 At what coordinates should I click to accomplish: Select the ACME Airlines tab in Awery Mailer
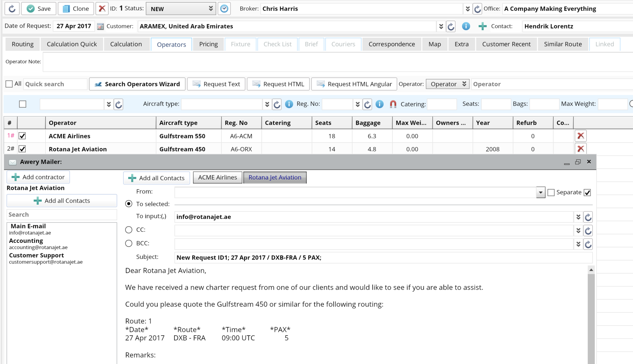(x=217, y=177)
